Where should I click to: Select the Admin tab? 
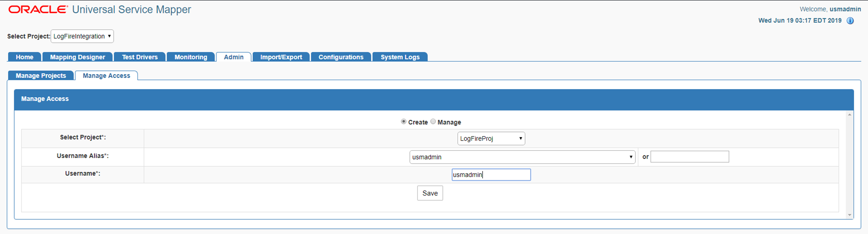point(234,57)
